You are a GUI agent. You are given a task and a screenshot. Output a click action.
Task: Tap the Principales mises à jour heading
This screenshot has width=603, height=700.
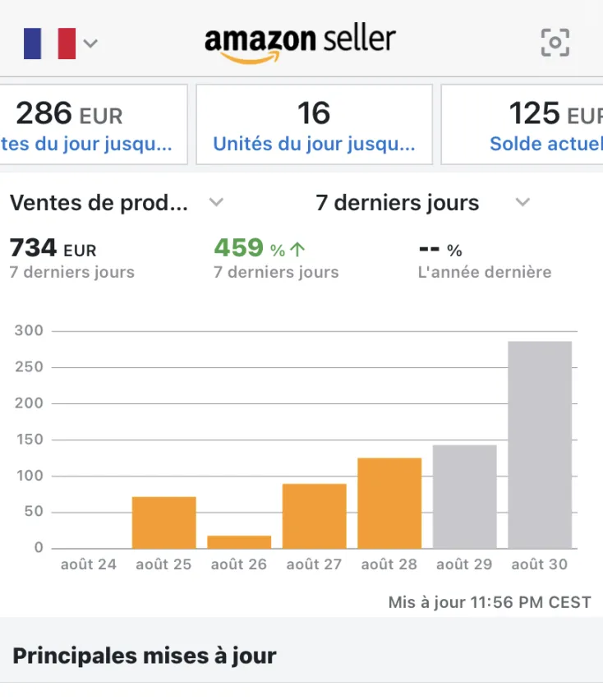(x=145, y=656)
